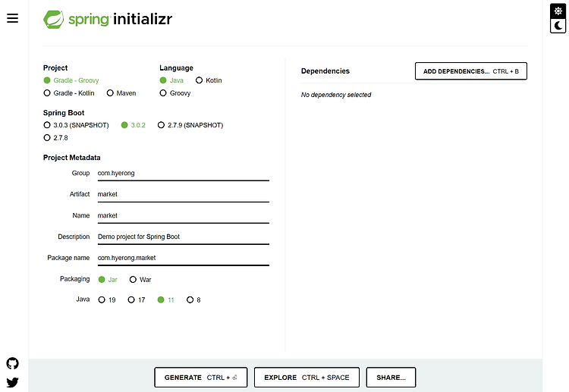Choose Java language
Image resolution: width=569 pixels, height=392 pixels.
click(x=171, y=80)
